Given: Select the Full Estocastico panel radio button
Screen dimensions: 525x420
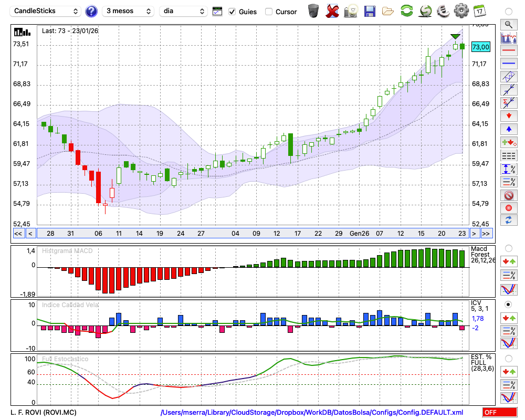Looking at the screenshot, I should point(508,359).
